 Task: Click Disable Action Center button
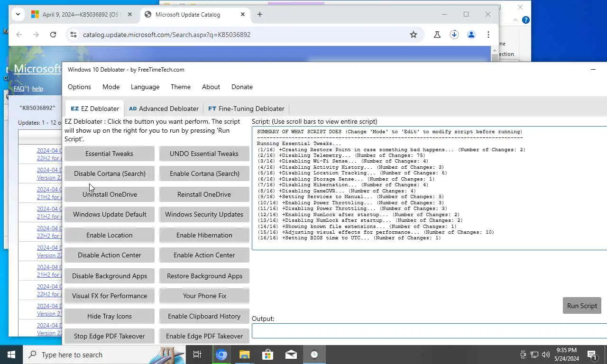click(x=110, y=255)
